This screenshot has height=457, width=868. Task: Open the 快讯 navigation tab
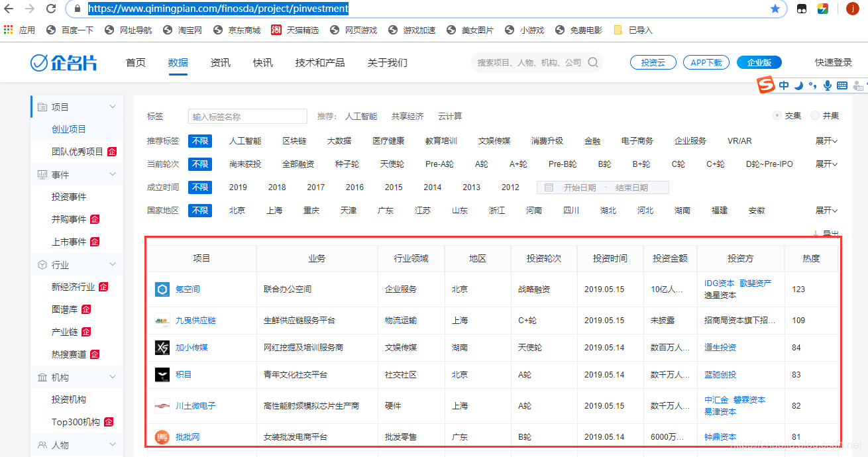[263, 62]
